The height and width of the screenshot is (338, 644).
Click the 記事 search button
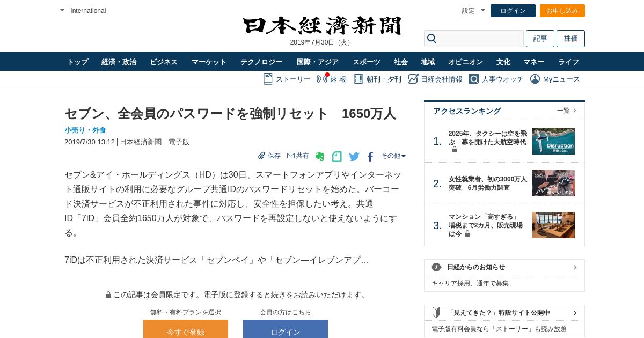coord(540,39)
